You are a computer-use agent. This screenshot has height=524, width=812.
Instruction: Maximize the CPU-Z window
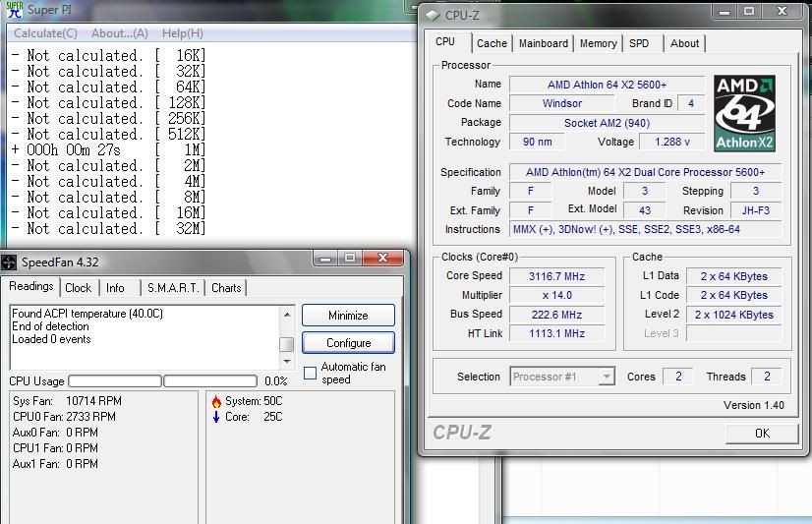(x=749, y=11)
